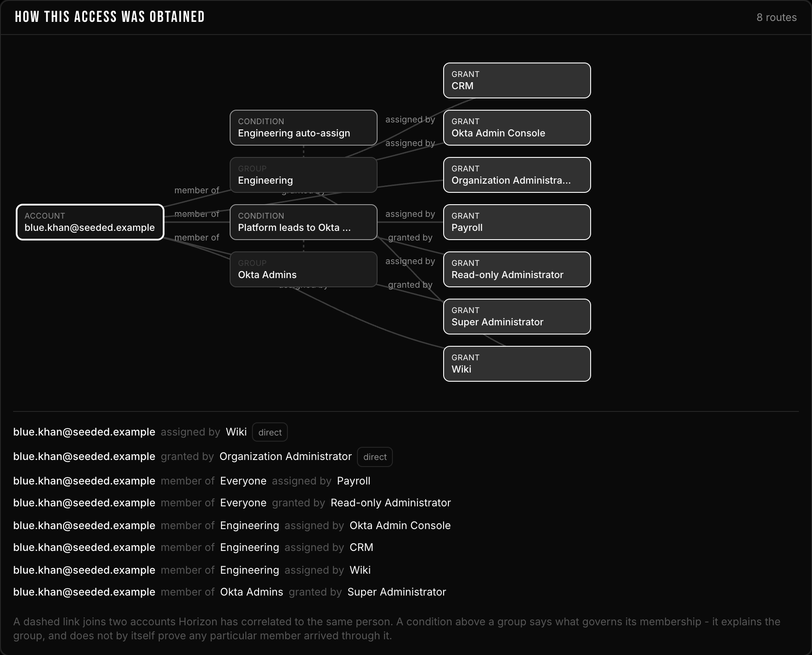Select the Okta Admins group node
812x655 pixels.
(304, 269)
